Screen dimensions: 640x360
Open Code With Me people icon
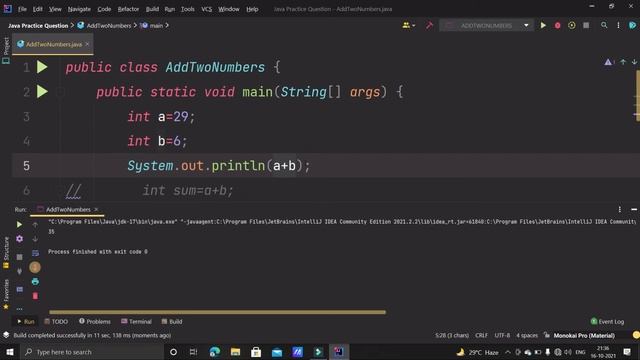click(408, 25)
